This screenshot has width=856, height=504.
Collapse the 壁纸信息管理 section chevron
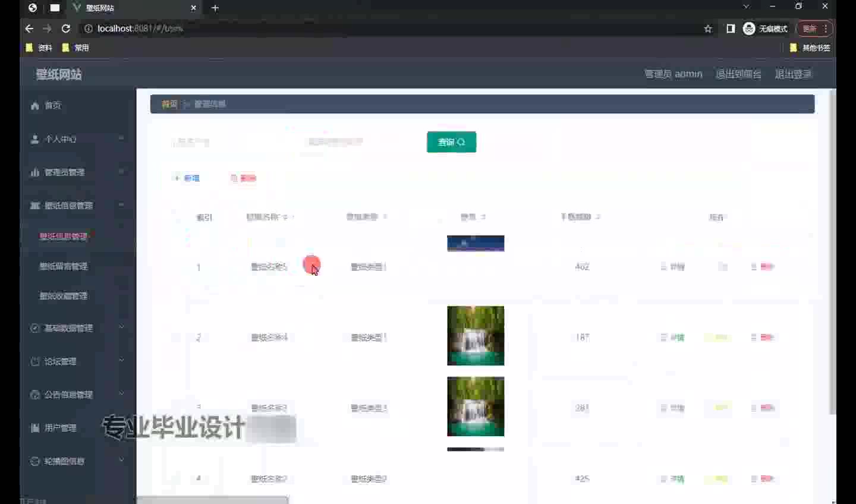click(121, 205)
